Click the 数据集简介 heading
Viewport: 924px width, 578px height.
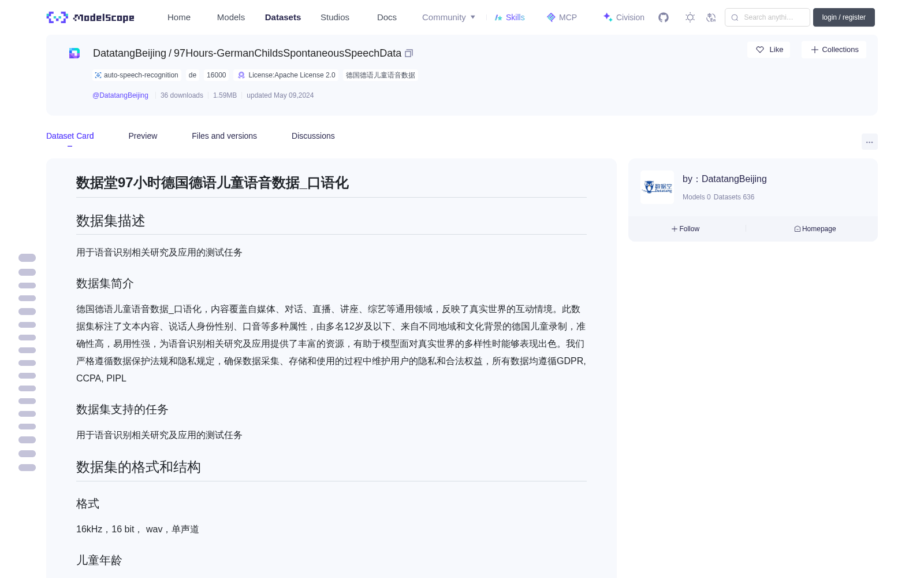click(x=105, y=283)
